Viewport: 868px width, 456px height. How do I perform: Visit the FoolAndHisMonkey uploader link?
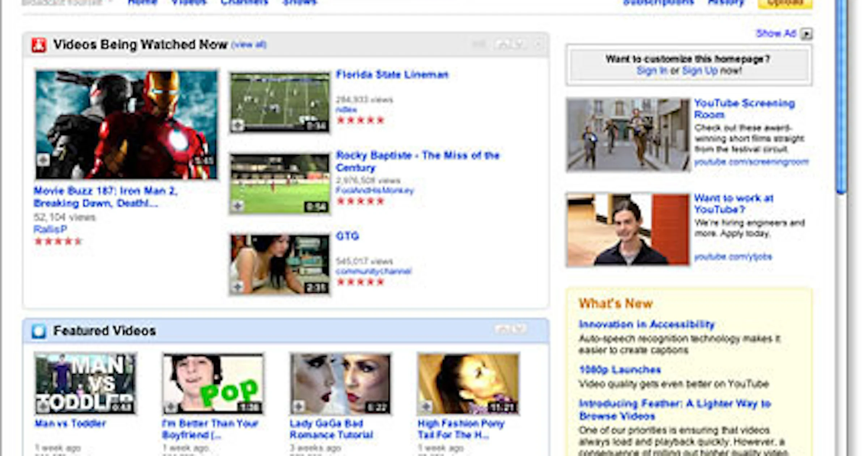(x=375, y=190)
